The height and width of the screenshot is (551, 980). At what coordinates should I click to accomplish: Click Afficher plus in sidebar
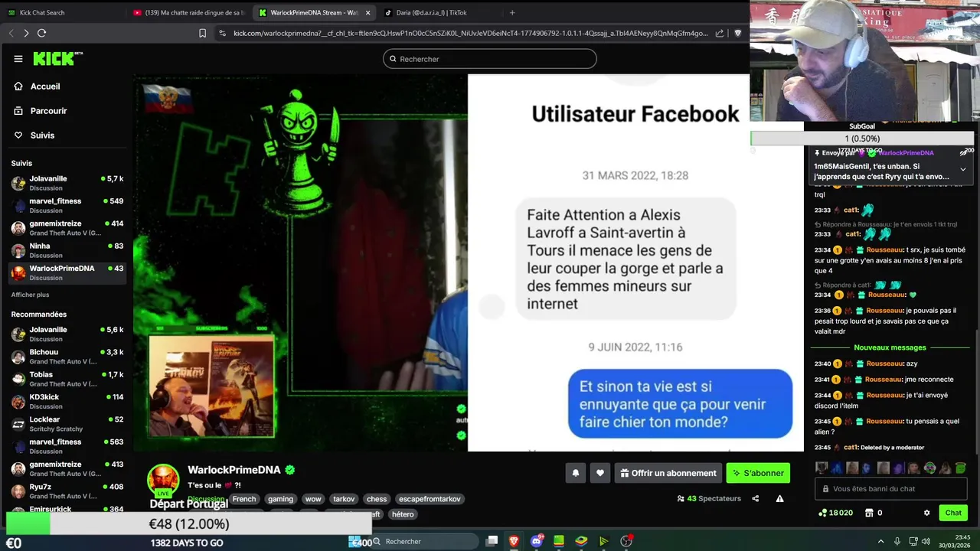pyautogui.click(x=30, y=295)
